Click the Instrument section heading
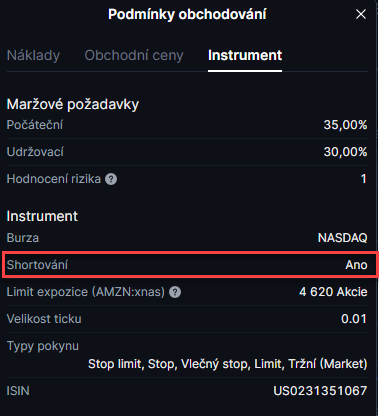Screen dimensions: 379x416 (x=42, y=216)
